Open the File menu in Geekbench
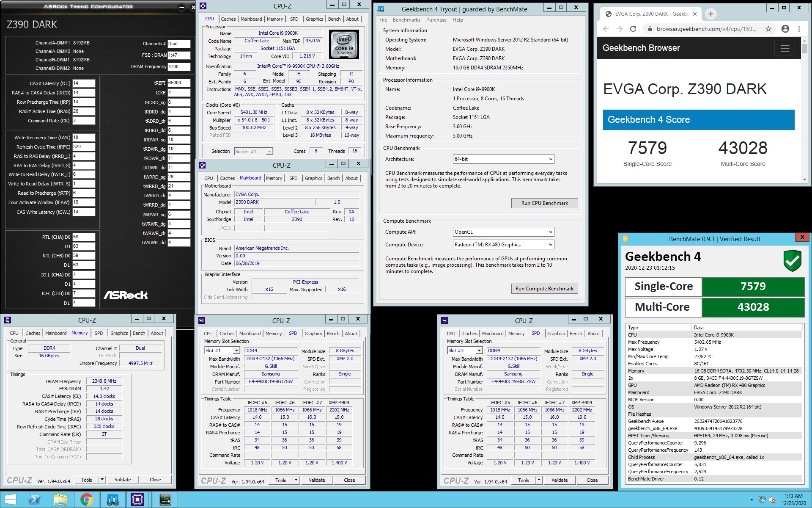812x508 pixels. (383, 20)
